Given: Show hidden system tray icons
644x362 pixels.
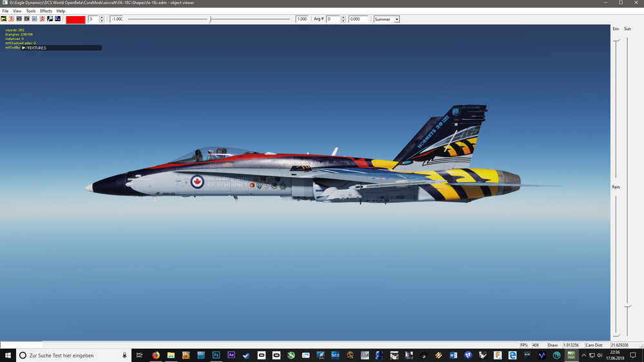Looking at the screenshot, I should [x=584, y=356].
